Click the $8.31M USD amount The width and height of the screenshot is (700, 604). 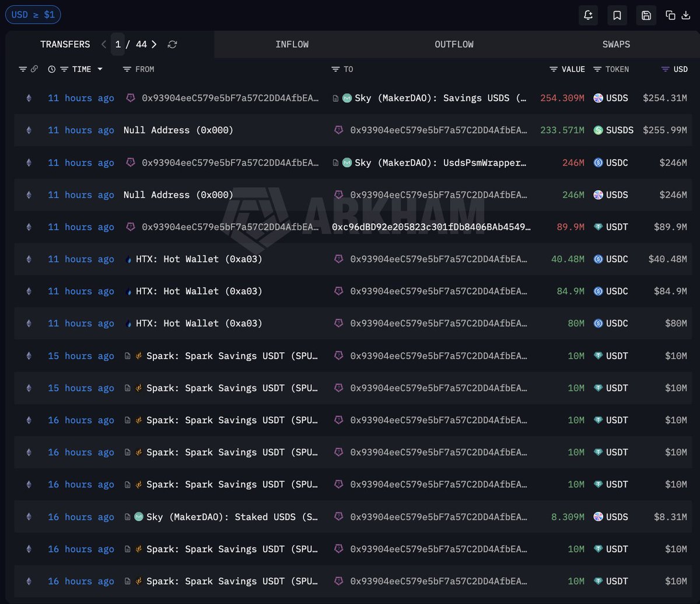coord(670,517)
